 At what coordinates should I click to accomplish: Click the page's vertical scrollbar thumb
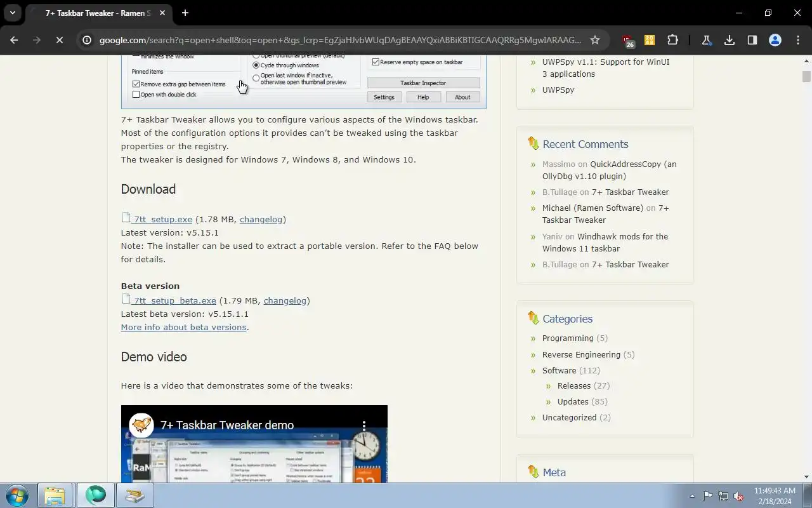[806, 77]
